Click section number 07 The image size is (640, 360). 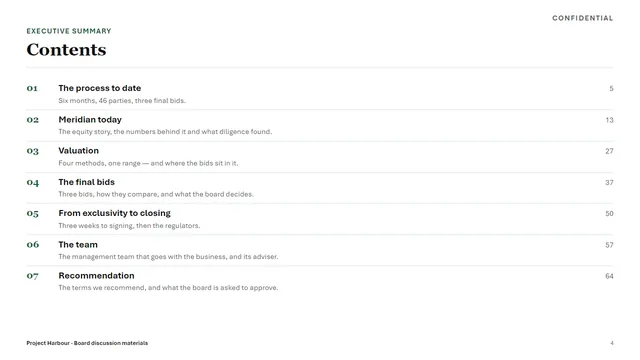point(33,276)
